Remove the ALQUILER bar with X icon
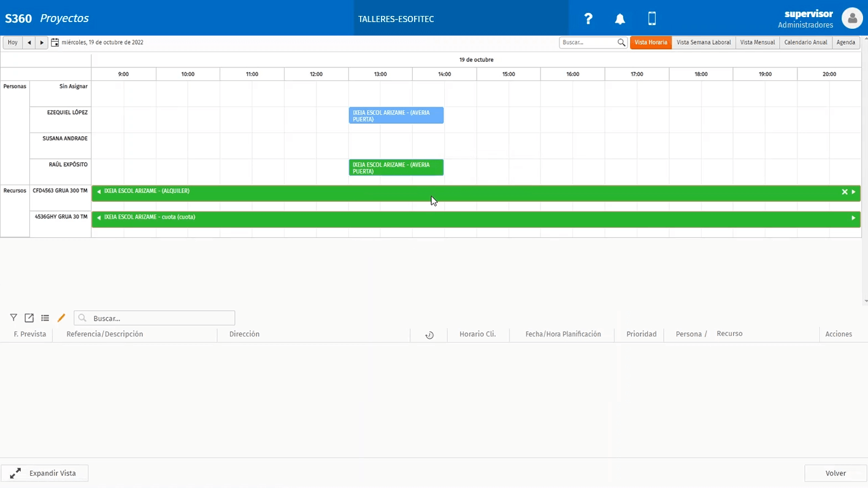The width and height of the screenshot is (868, 488). point(844,192)
